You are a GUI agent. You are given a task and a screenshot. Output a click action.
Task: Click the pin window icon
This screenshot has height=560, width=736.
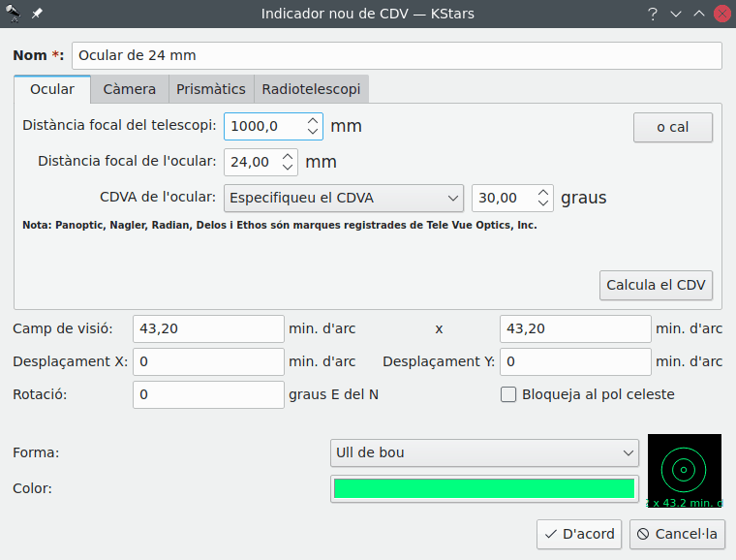pos(37,14)
